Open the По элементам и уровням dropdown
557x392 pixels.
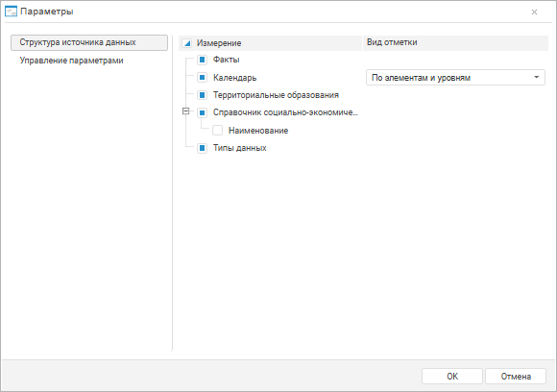point(455,78)
